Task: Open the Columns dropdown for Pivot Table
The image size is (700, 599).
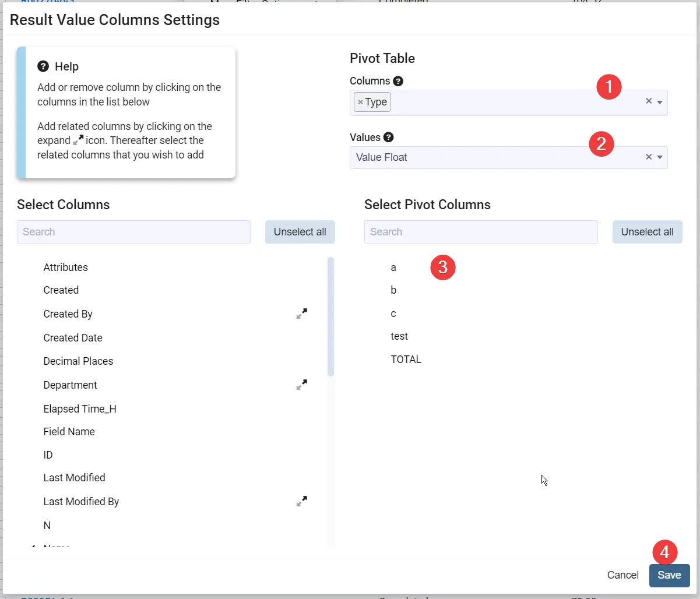Action: coord(659,101)
